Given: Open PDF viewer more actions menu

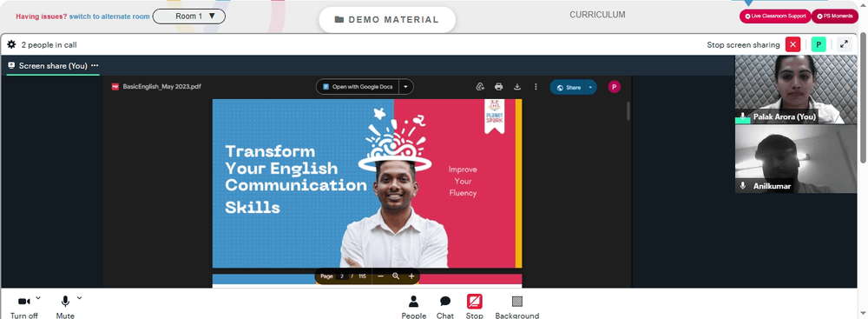Looking at the screenshot, I should pyautogui.click(x=536, y=87).
